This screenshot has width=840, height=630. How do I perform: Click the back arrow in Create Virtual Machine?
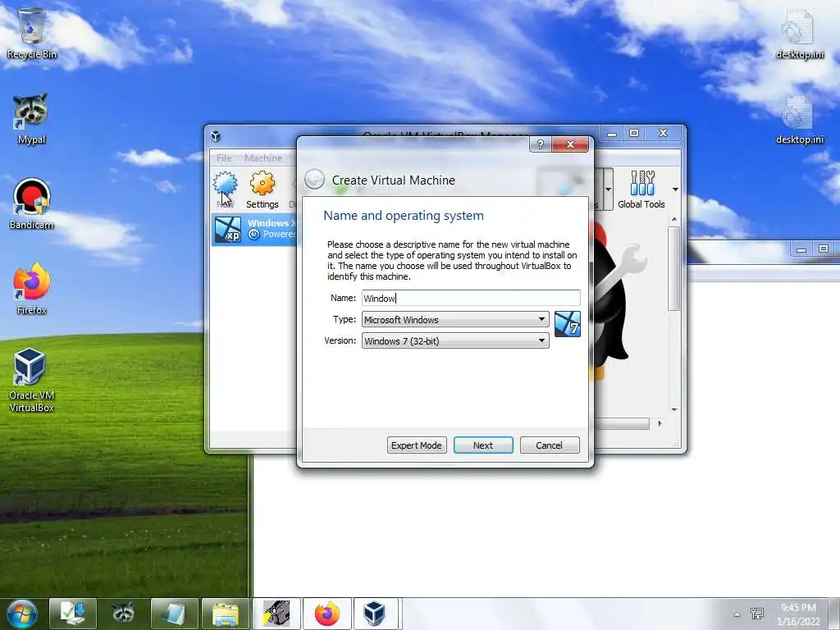[x=314, y=180]
